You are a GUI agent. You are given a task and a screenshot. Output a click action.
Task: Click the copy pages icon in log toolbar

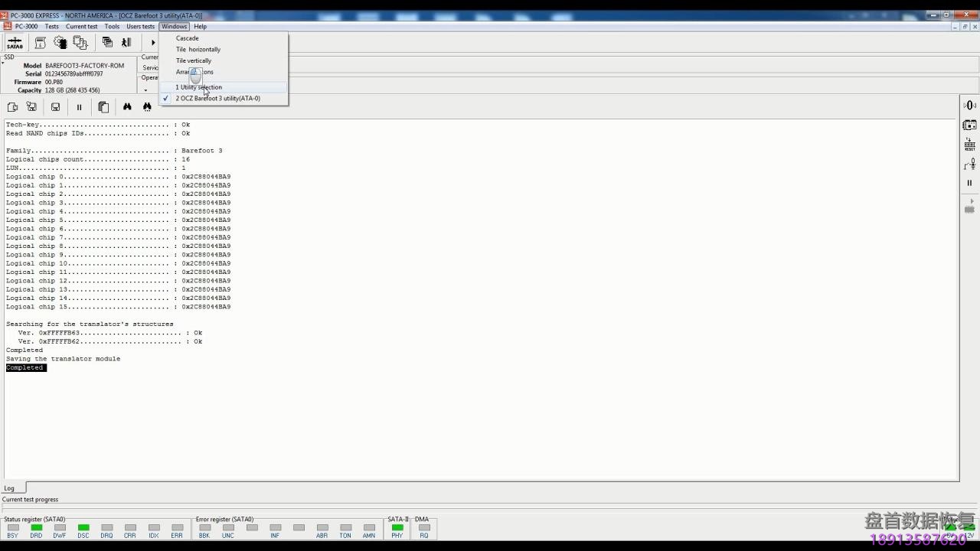(x=103, y=107)
